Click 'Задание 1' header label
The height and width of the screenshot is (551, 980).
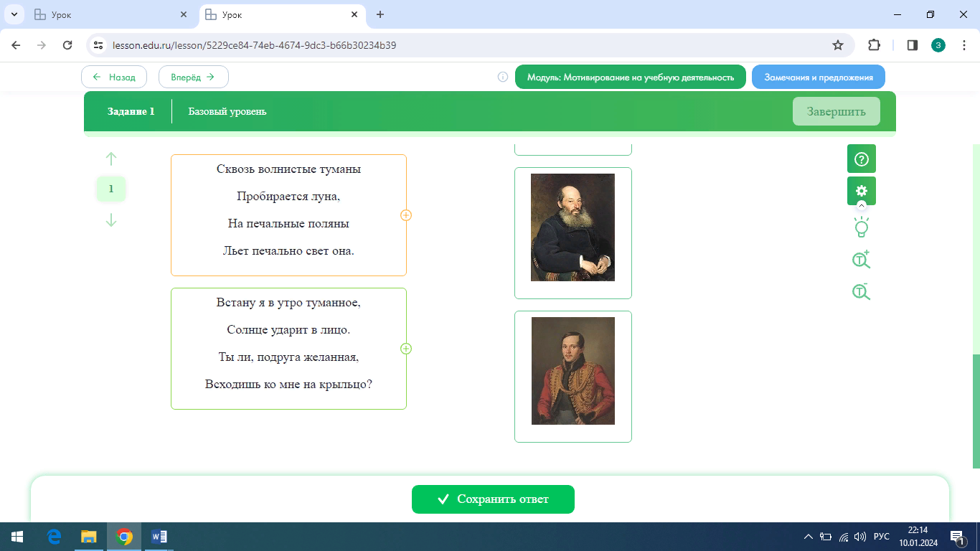coord(131,111)
